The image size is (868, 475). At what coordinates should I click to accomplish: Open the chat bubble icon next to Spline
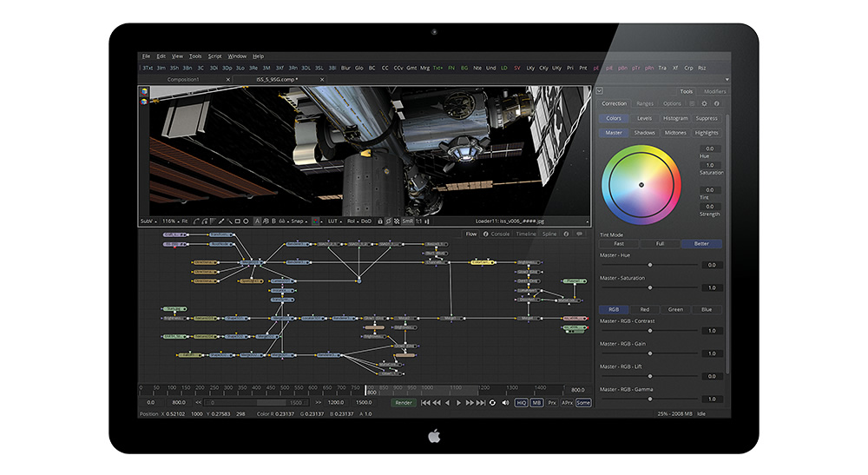click(580, 234)
